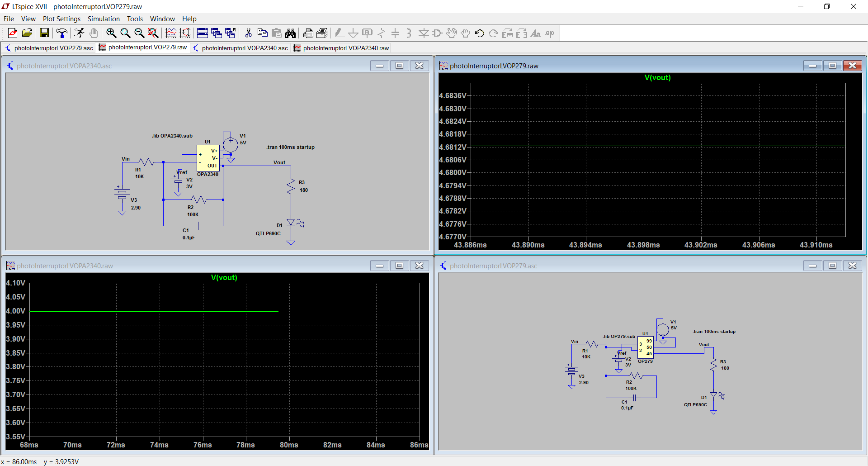Open Print Setup icon
The height and width of the screenshot is (466, 868).
coord(322,33)
